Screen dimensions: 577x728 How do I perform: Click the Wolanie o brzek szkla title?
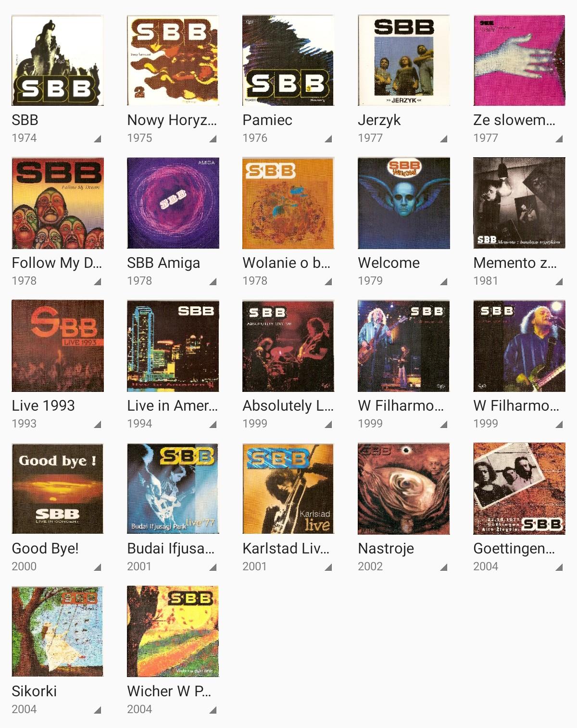pyautogui.click(x=287, y=263)
